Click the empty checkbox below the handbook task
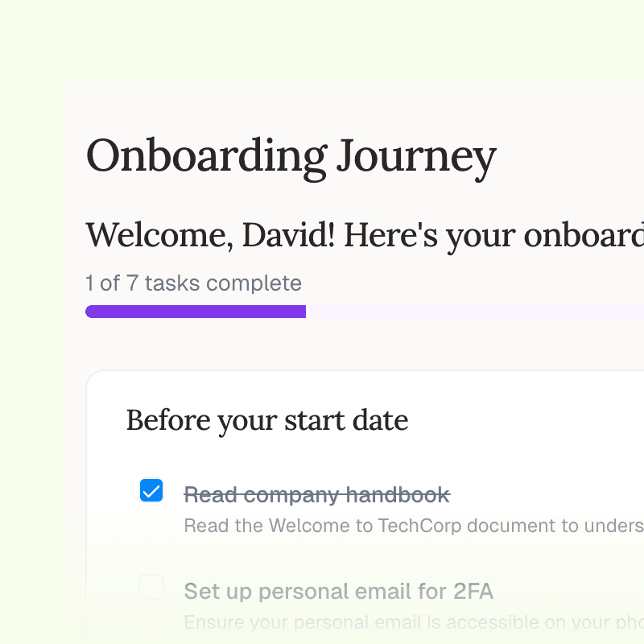This screenshot has width=644, height=644. [x=151, y=587]
